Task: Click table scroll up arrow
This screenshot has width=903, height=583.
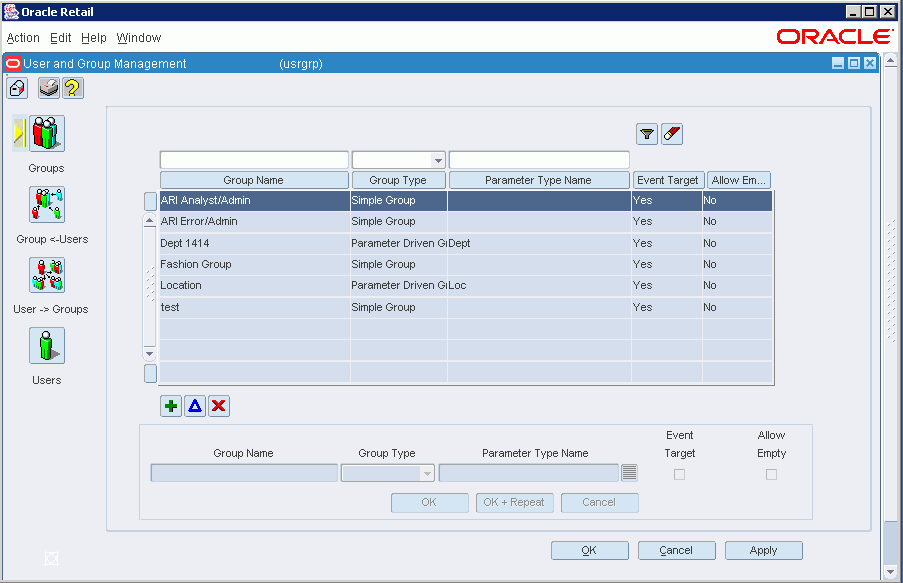Action: 150,221
